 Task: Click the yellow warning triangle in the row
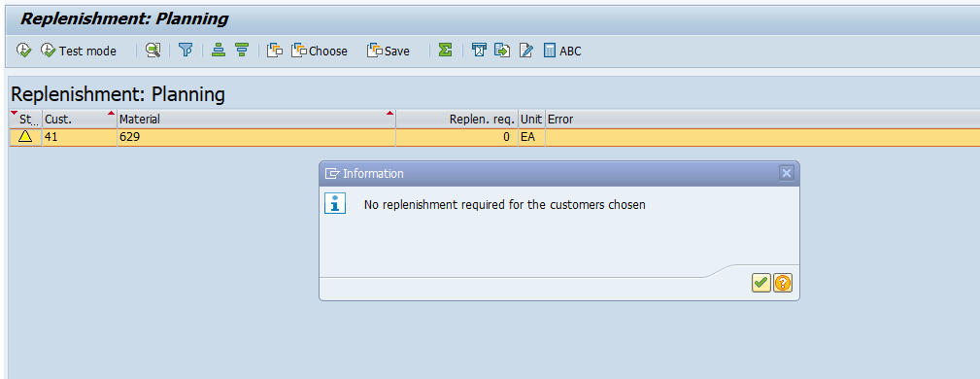pyautogui.click(x=25, y=137)
